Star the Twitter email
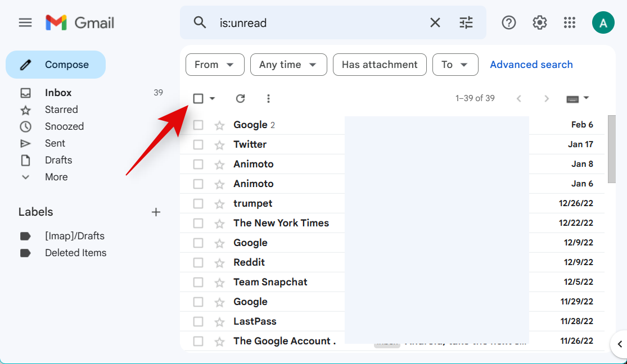 tap(219, 145)
